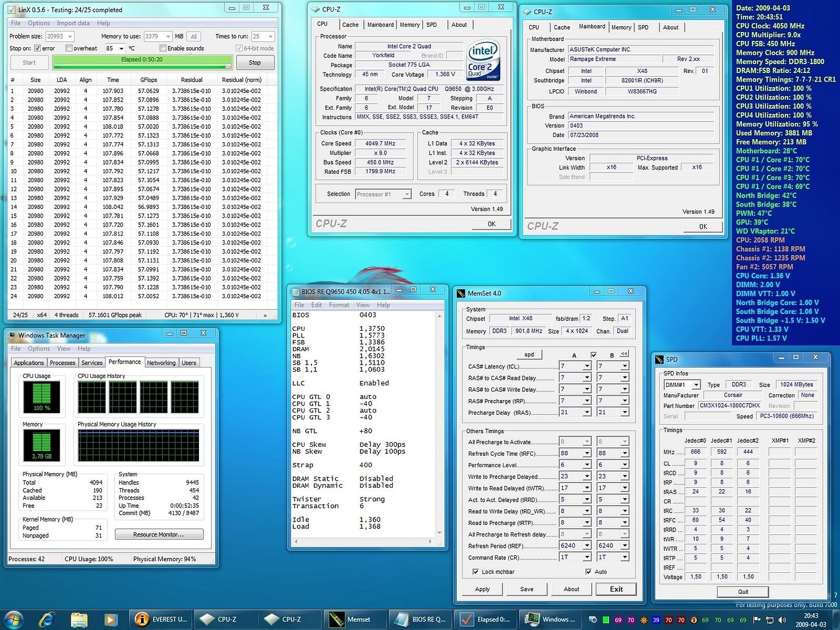Open Windows Media Player taskbar icon
The image size is (840, 630).
click(x=110, y=619)
